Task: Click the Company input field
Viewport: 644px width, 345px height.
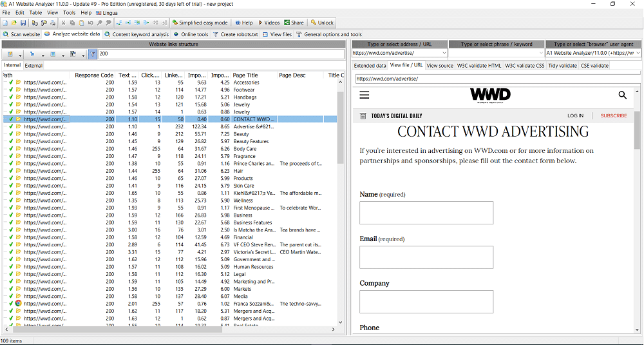Action: point(426,302)
